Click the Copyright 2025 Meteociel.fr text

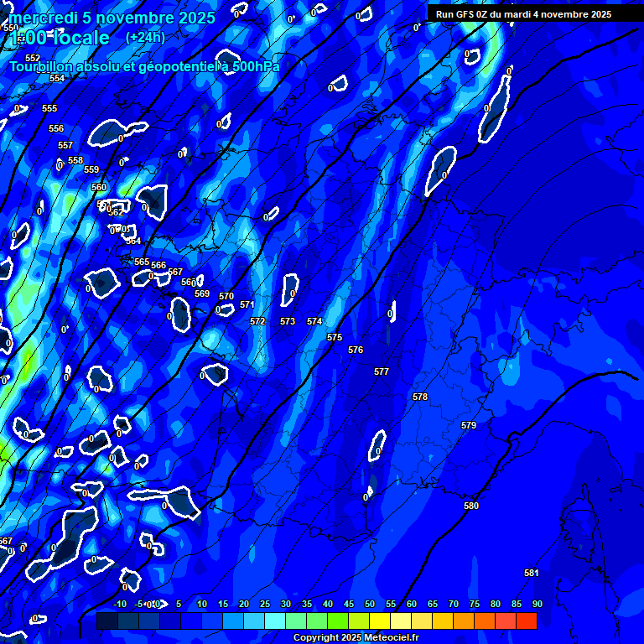356,637
